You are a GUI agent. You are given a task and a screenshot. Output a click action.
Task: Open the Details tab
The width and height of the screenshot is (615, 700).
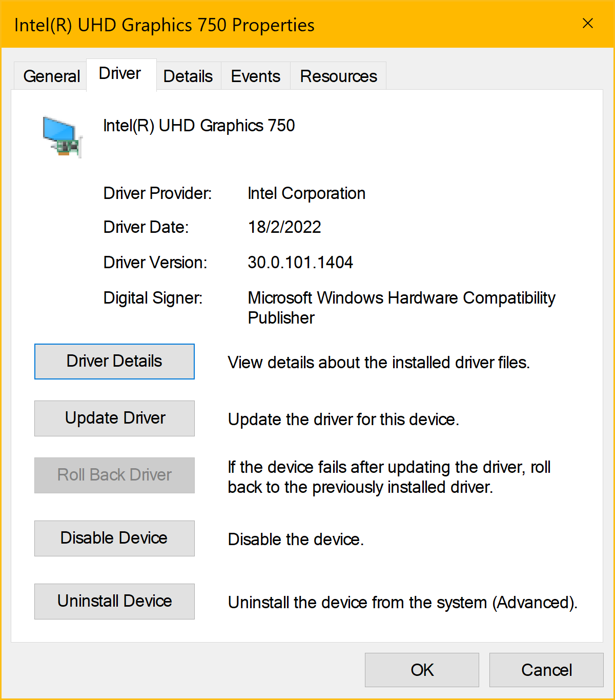point(188,76)
